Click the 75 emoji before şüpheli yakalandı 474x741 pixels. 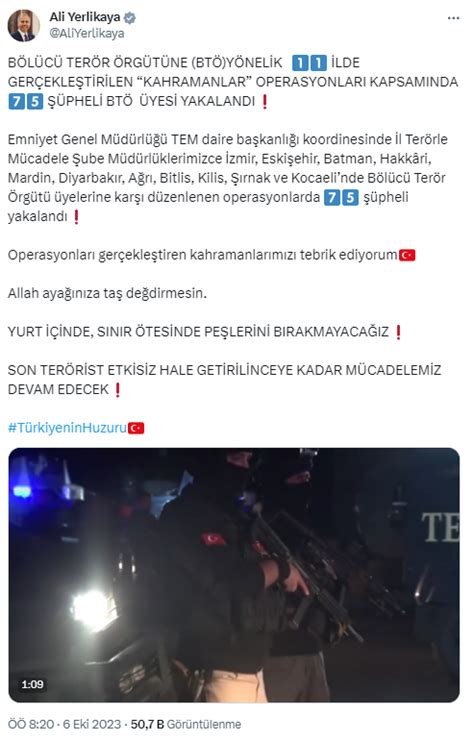(x=341, y=198)
